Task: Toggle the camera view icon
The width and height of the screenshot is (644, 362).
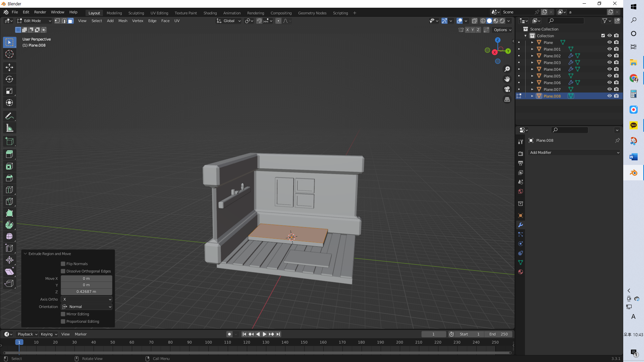Action: (x=507, y=89)
